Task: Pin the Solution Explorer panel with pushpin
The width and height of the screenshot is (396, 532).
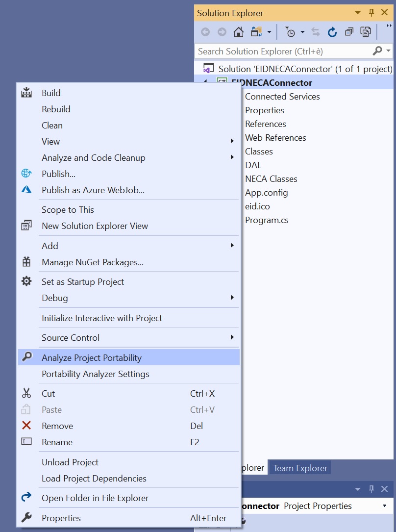Action: [x=371, y=13]
